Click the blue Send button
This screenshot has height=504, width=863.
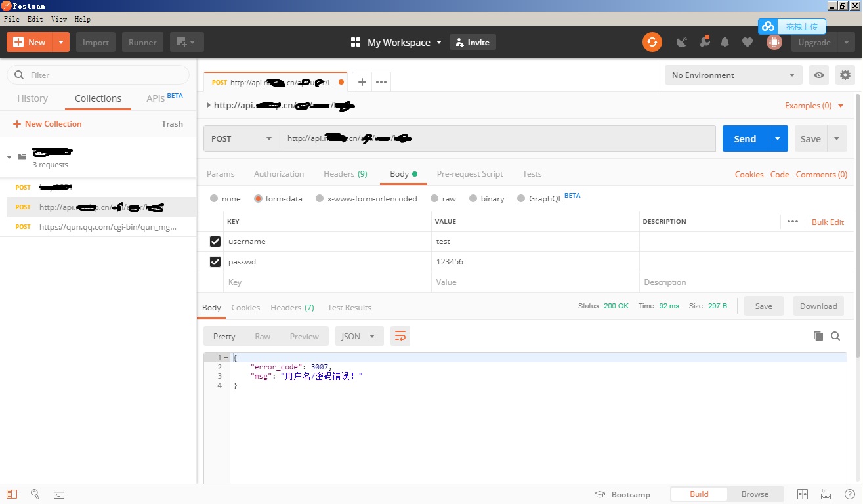click(x=745, y=138)
